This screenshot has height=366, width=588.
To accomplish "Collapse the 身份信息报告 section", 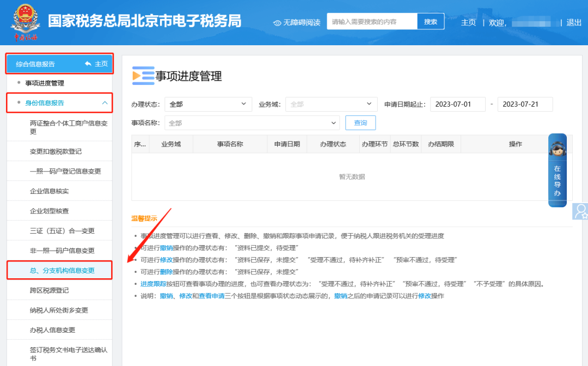I will coord(105,102).
